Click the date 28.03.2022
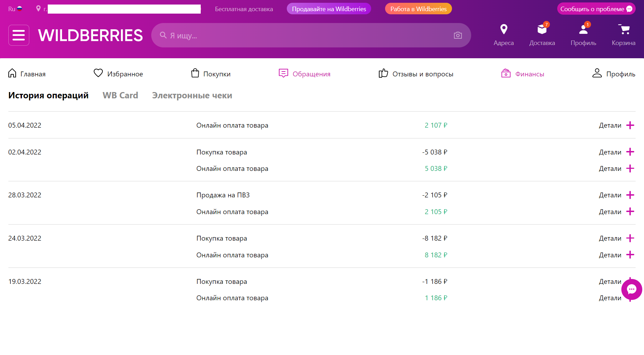This screenshot has height=355, width=644. pos(25,195)
